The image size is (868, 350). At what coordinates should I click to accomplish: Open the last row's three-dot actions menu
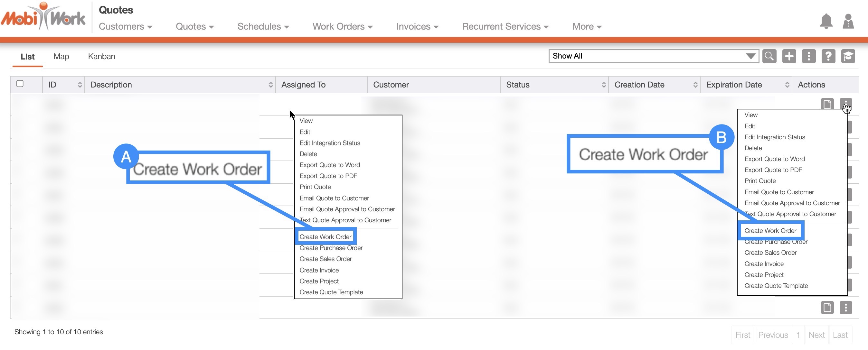point(845,308)
